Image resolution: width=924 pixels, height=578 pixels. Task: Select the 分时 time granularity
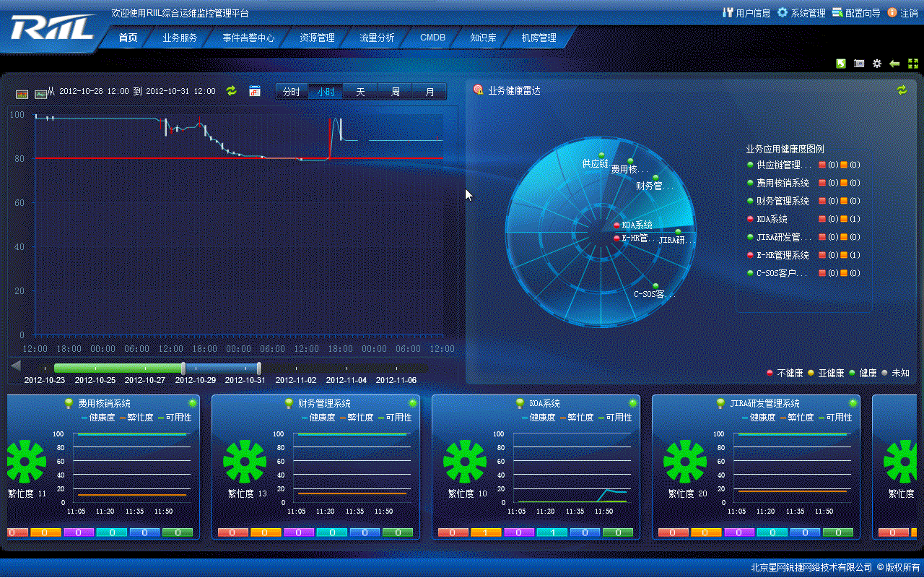click(292, 92)
